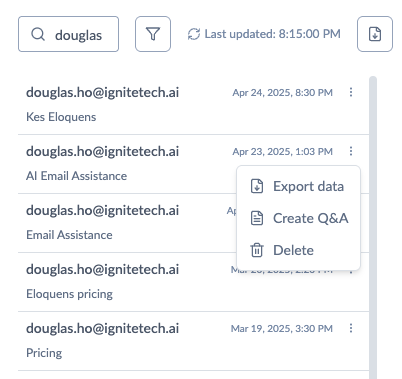This screenshot has width=402, height=379.
Task: Click the download export icon in the top right
Action: pyautogui.click(x=375, y=34)
